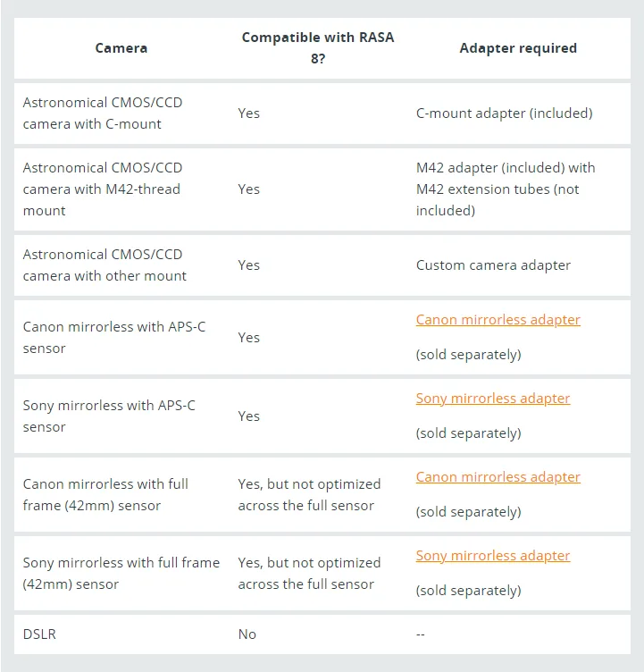Screen dimensions: 644x672
Task: Click the C-mount astronomical camera cell
Action: [x=103, y=113]
